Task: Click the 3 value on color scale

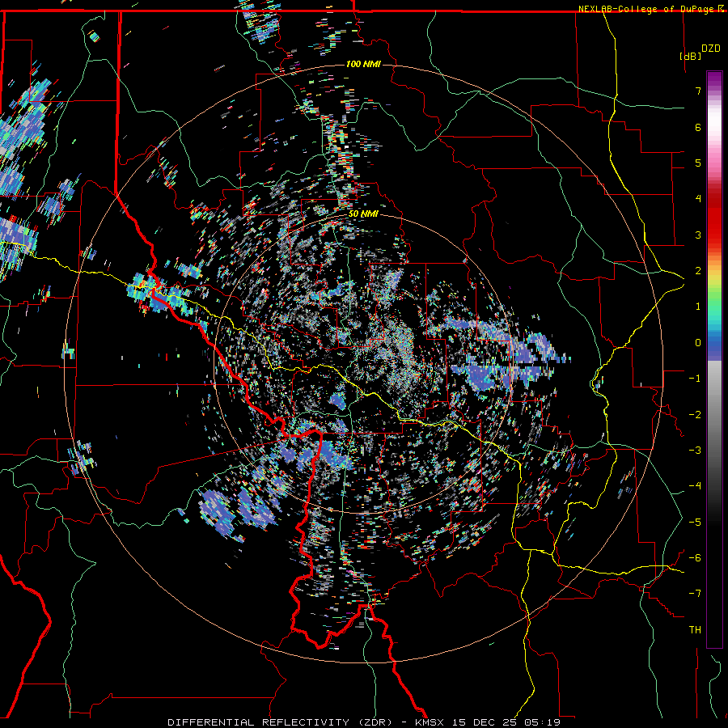Action: click(x=698, y=235)
